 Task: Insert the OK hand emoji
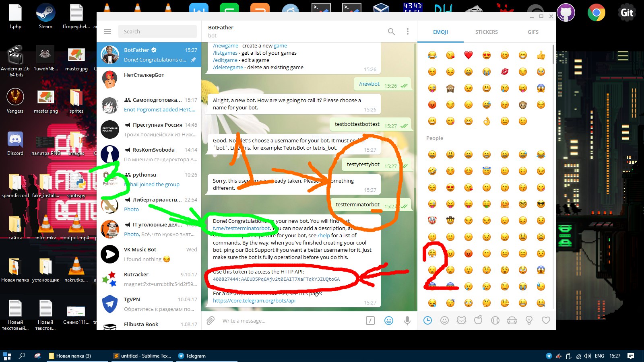(x=486, y=121)
